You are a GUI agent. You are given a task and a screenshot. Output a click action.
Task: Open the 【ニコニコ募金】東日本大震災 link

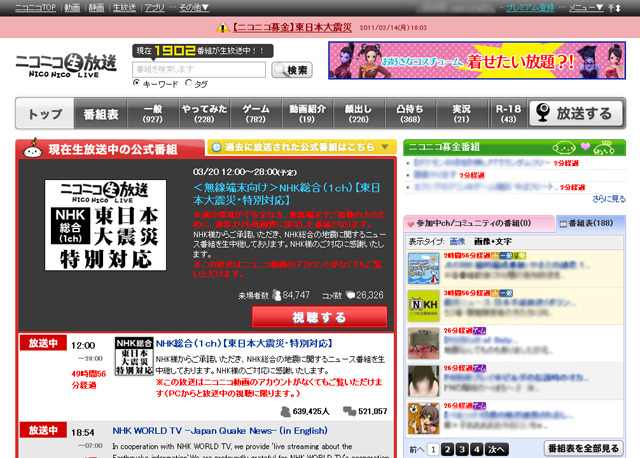pyautogui.click(x=292, y=27)
